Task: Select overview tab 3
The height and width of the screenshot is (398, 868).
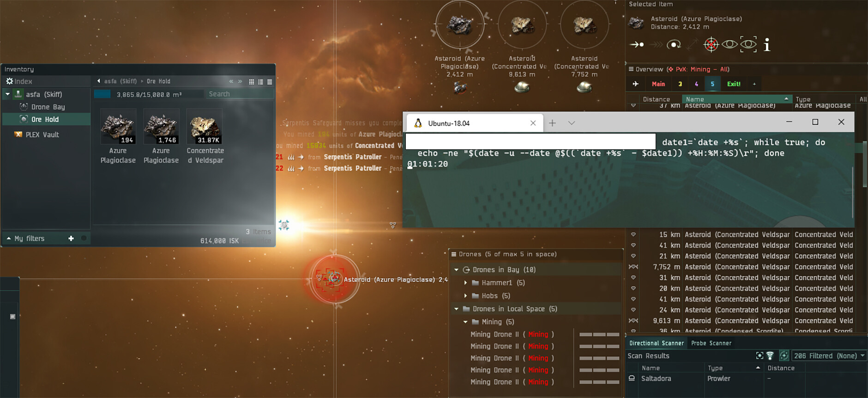Action: (x=680, y=84)
